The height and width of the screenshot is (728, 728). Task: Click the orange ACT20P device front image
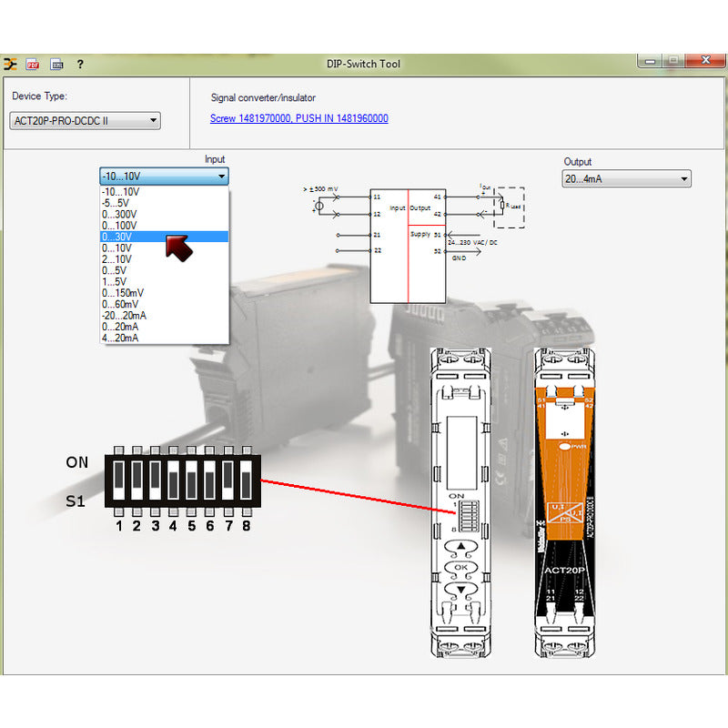tap(564, 502)
